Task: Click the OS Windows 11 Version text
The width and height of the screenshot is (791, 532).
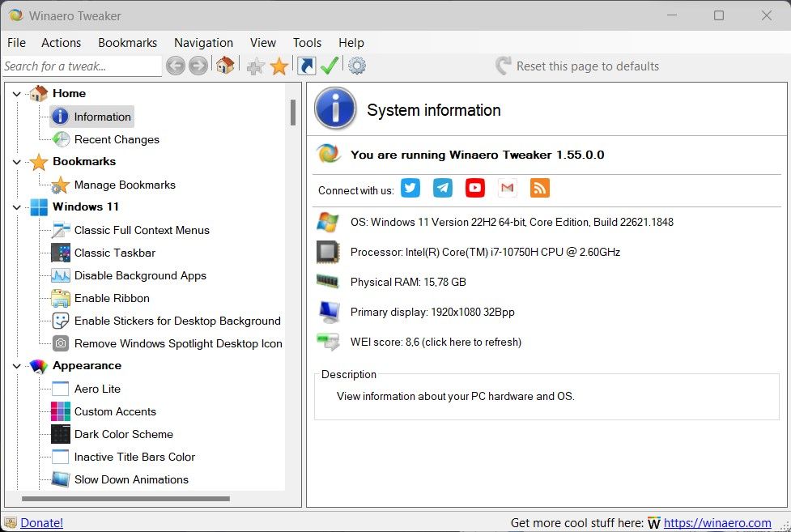Action: tap(512, 222)
